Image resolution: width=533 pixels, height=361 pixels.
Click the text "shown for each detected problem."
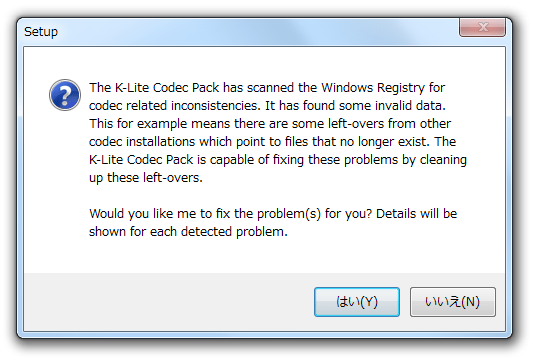click(x=188, y=232)
